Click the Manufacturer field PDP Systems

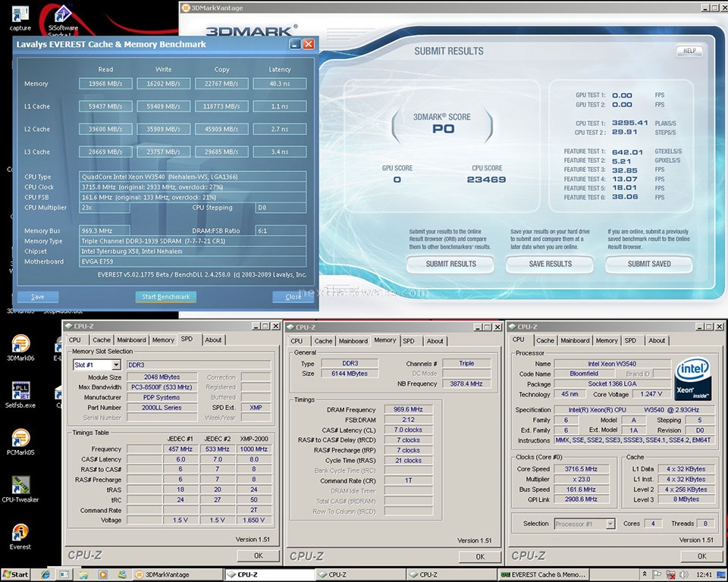click(162, 397)
